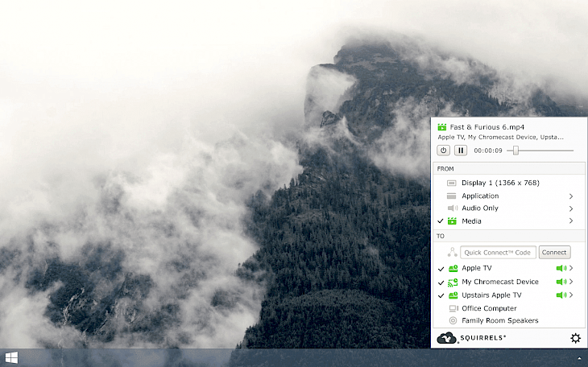Click the Quick Connect network icon
The height and width of the screenshot is (367, 588).
pyautogui.click(x=452, y=252)
